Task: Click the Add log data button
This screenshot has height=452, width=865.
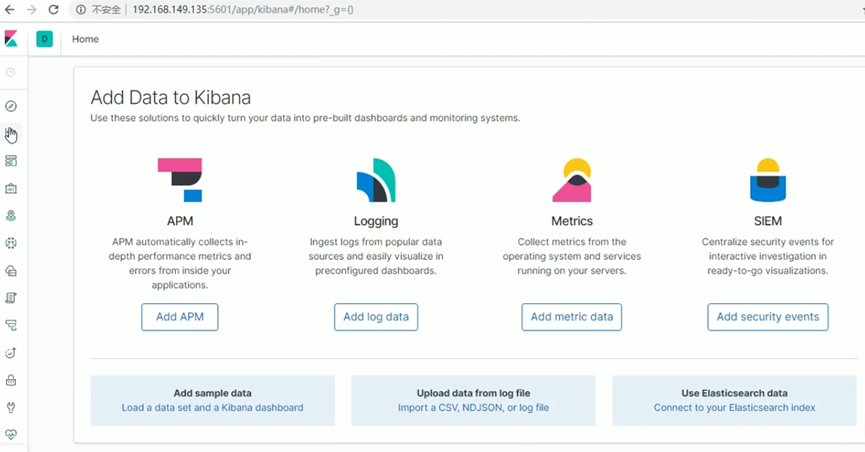Action: click(376, 317)
